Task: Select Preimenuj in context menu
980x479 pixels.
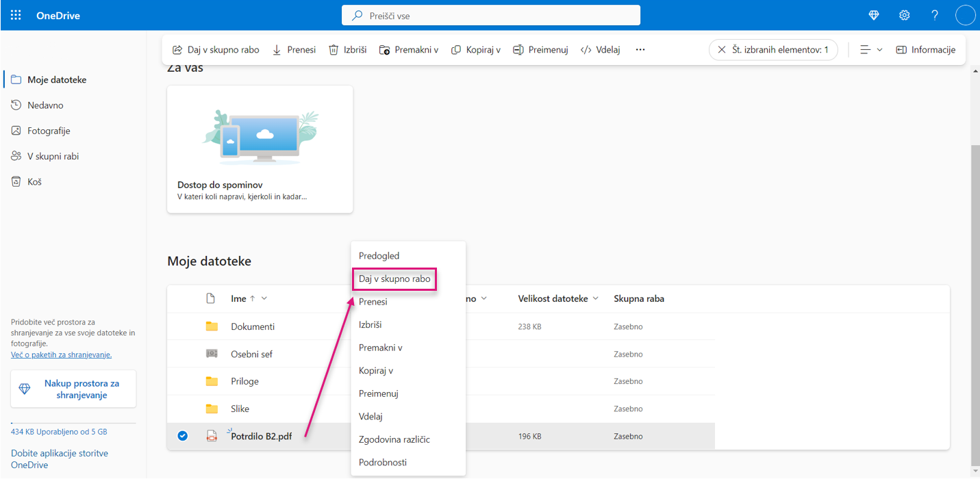Action: click(408, 393)
